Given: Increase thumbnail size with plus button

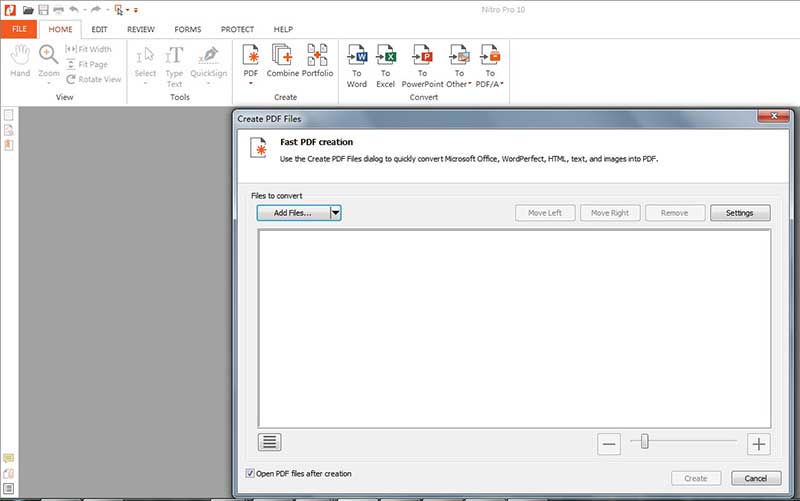Looking at the screenshot, I should 759,444.
